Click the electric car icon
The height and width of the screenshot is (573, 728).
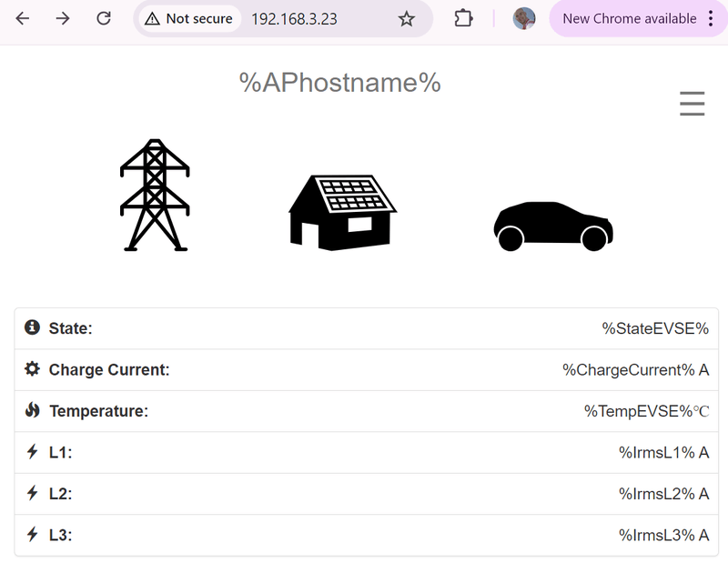pos(552,226)
